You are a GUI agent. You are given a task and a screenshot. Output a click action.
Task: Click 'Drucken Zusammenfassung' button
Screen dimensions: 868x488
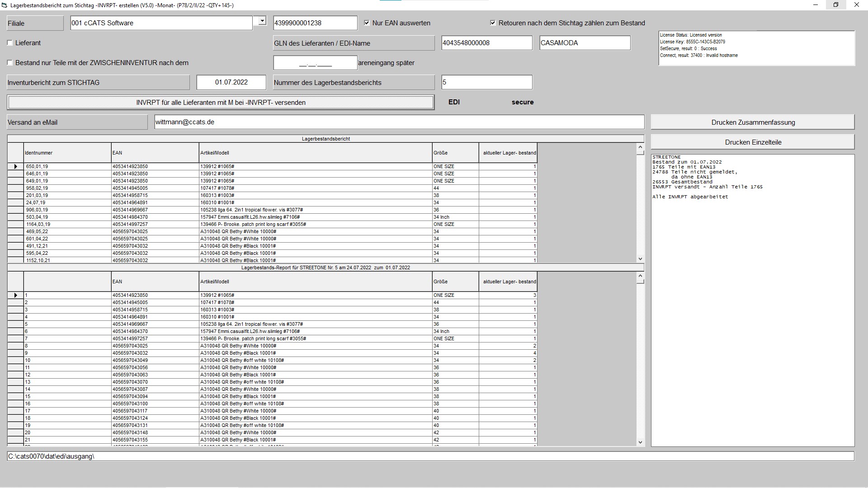tap(753, 122)
